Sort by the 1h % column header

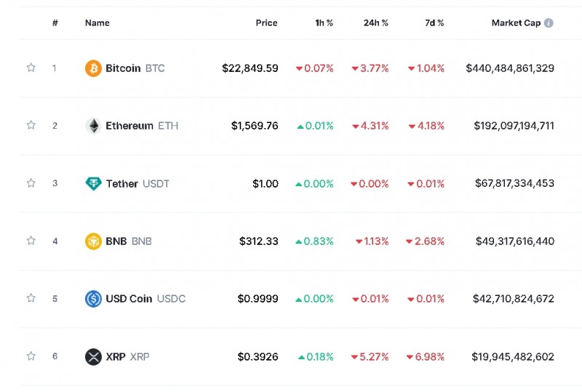[324, 23]
